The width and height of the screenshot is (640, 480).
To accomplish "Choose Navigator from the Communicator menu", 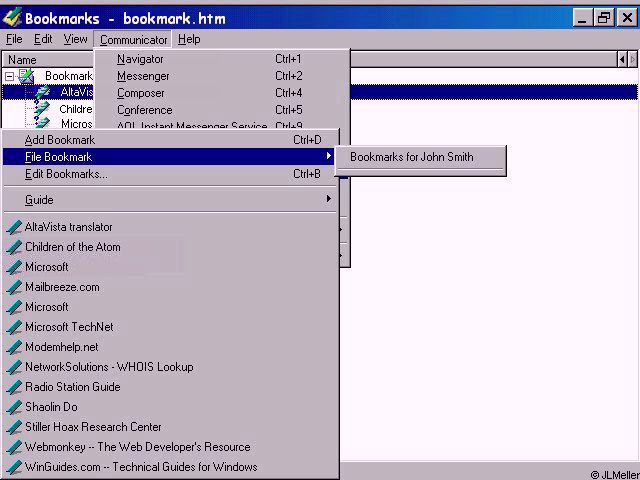I will coord(222,59).
